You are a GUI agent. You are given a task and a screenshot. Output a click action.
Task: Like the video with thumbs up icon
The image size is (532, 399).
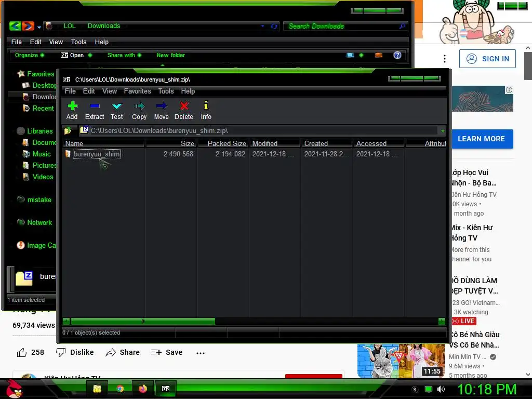22,353
